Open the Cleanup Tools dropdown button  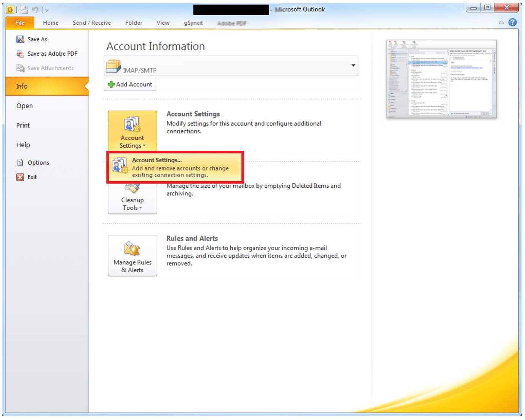pyautogui.click(x=132, y=198)
